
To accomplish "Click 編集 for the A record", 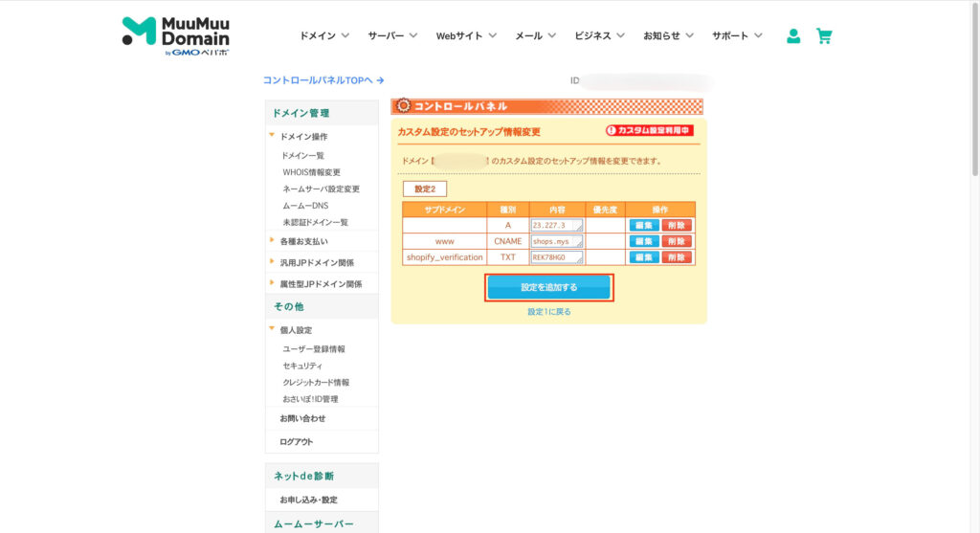I will [643, 226].
